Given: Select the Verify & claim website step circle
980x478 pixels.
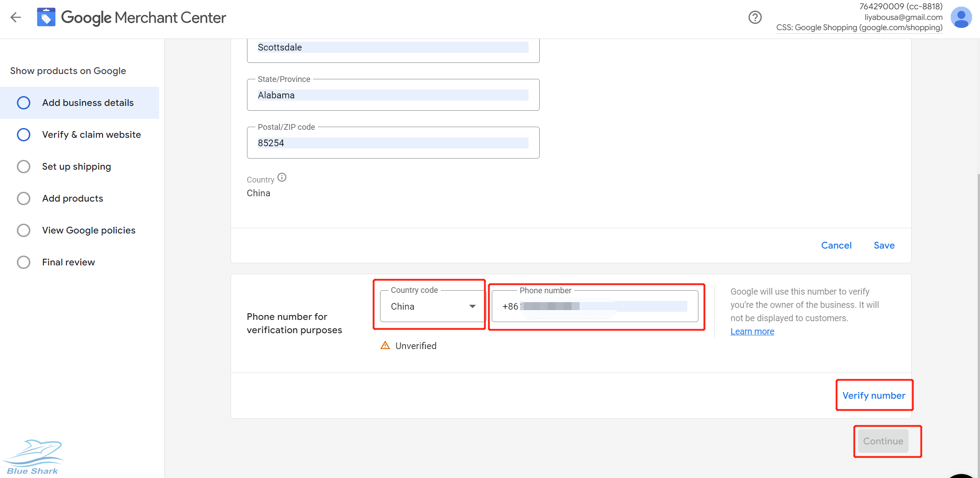Looking at the screenshot, I should [x=24, y=135].
